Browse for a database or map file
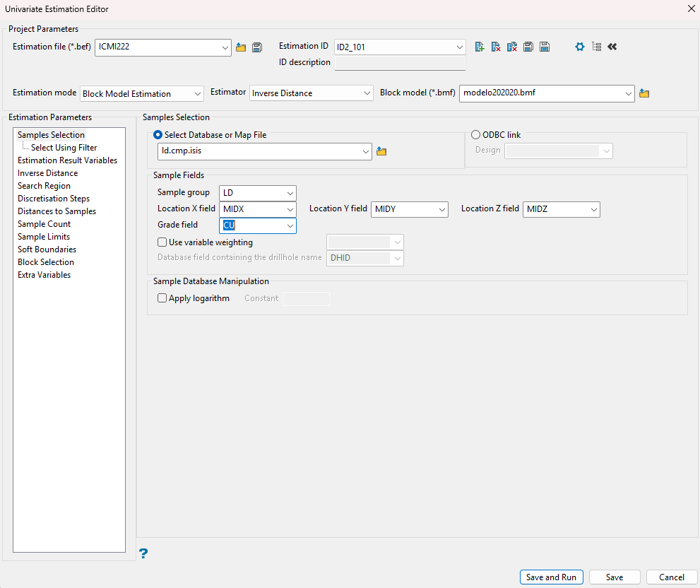Viewport: 700px width, 588px height. tap(381, 151)
